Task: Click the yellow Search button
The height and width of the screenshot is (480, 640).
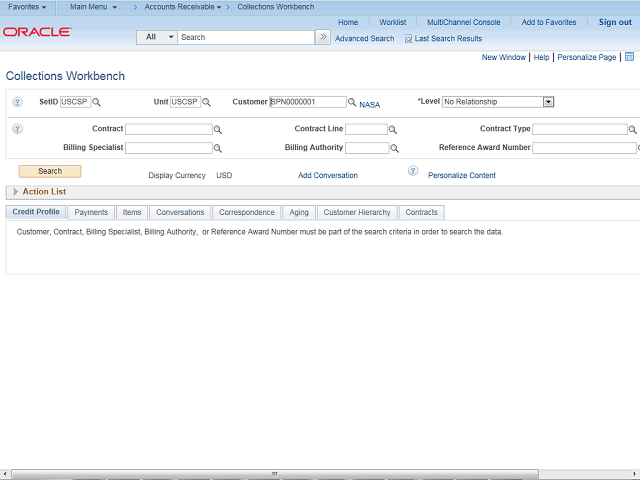Action: [x=50, y=171]
